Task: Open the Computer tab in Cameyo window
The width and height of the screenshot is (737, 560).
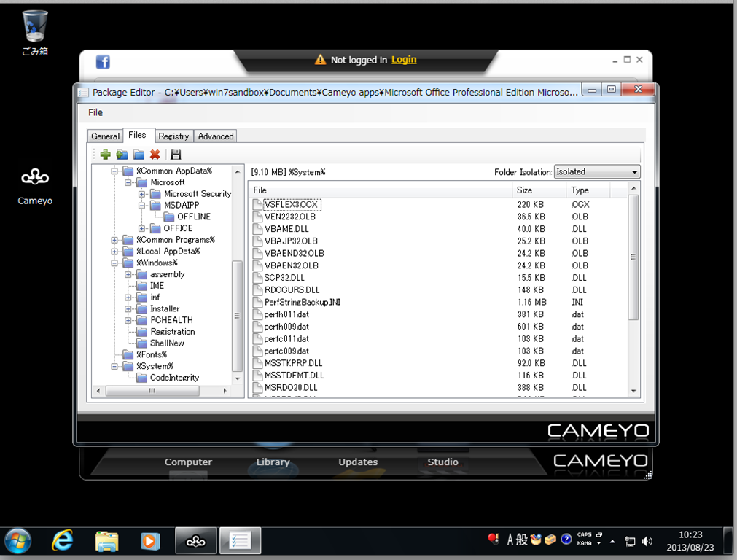Action: (188, 462)
